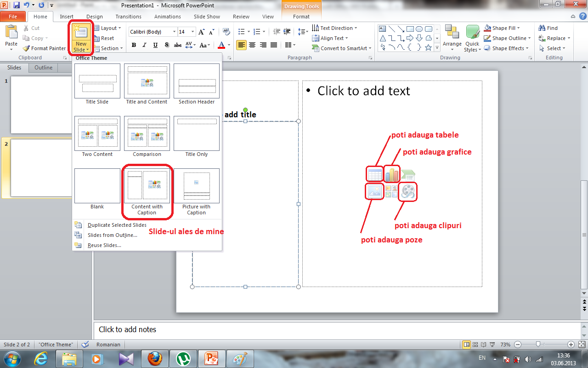Toggle bold formatting

pyautogui.click(x=134, y=45)
